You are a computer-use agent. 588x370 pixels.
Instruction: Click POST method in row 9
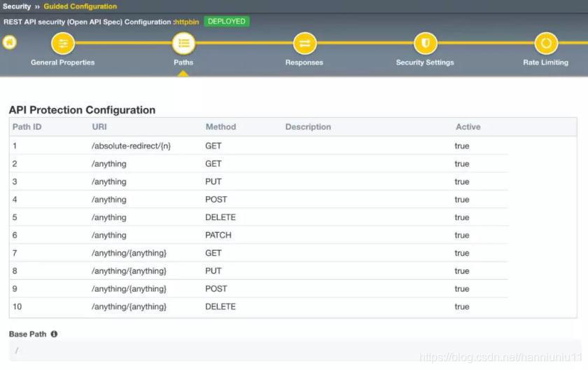[x=216, y=289]
